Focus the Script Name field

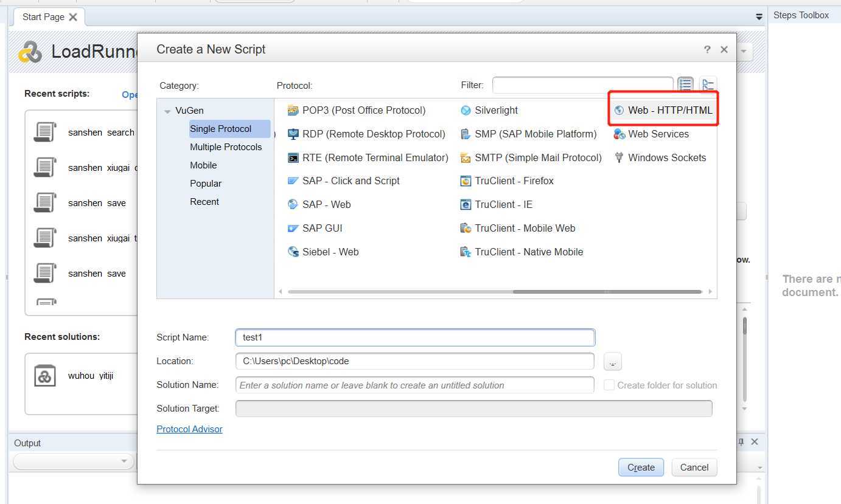pyautogui.click(x=415, y=337)
